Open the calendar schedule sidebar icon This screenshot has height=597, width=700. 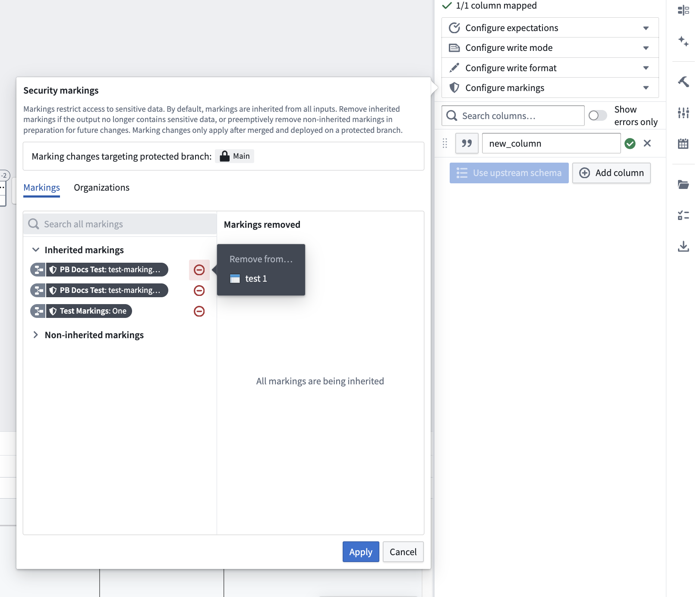point(683,144)
